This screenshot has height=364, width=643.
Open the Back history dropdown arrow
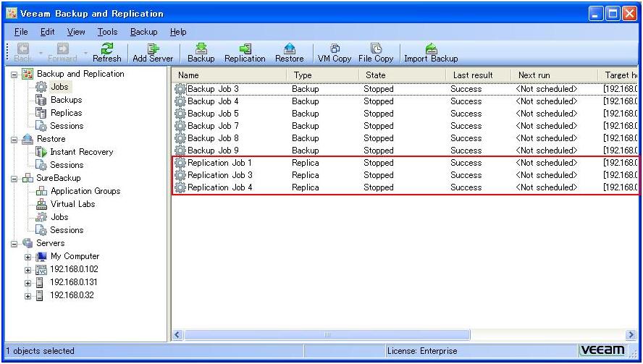[41, 54]
